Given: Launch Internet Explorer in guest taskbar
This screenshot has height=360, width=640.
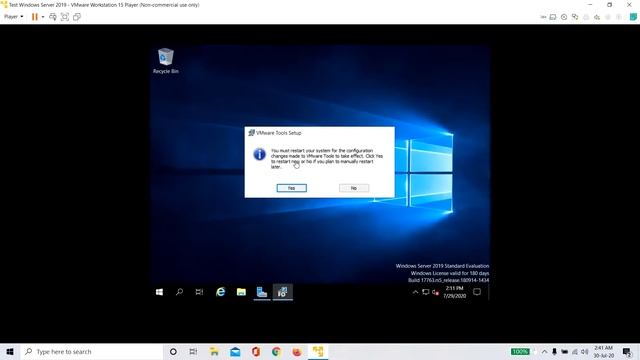Looking at the screenshot, I should tap(220, 292).
